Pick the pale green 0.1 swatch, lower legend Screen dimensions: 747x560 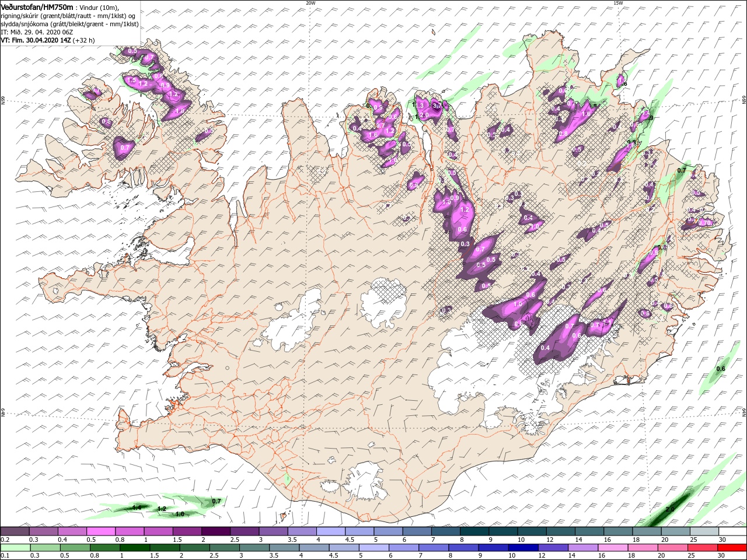coord(15,548)
